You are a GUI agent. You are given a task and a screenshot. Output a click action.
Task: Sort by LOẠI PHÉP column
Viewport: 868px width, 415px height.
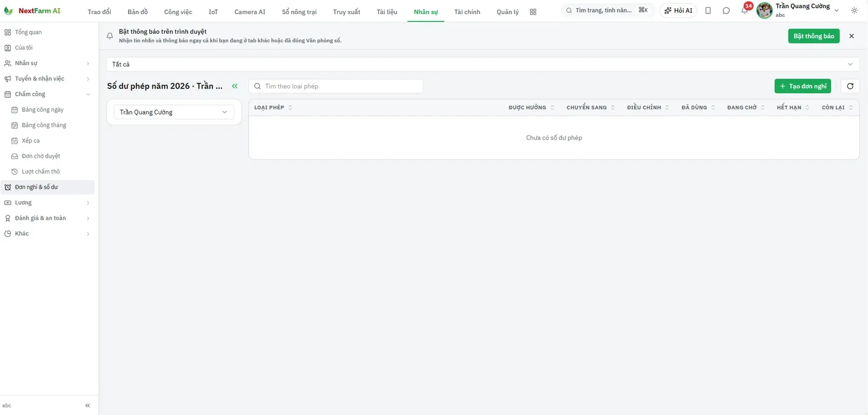click(273, 107)
